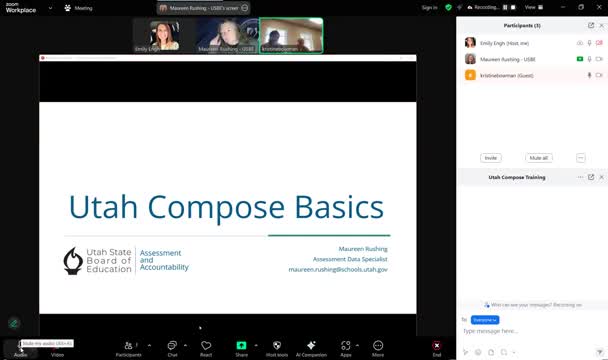
Task: Expand the Chat options caret
Action: (x=185, y=345)
